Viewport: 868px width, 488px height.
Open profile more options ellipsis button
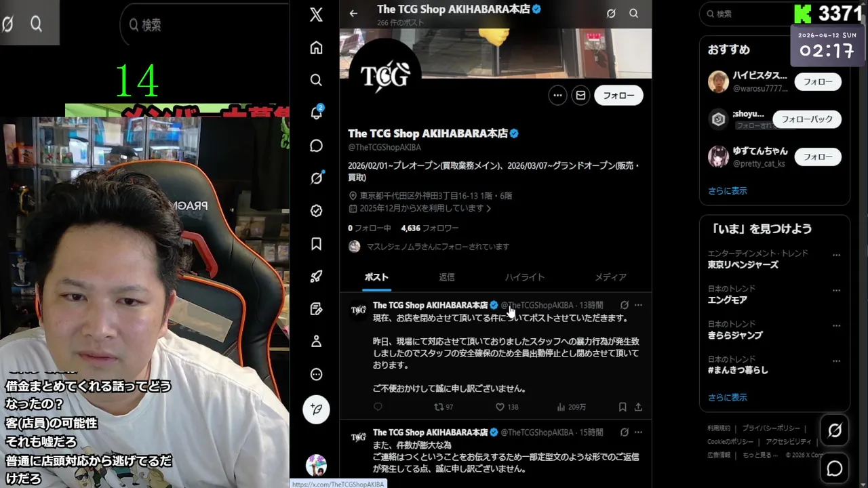557,96
